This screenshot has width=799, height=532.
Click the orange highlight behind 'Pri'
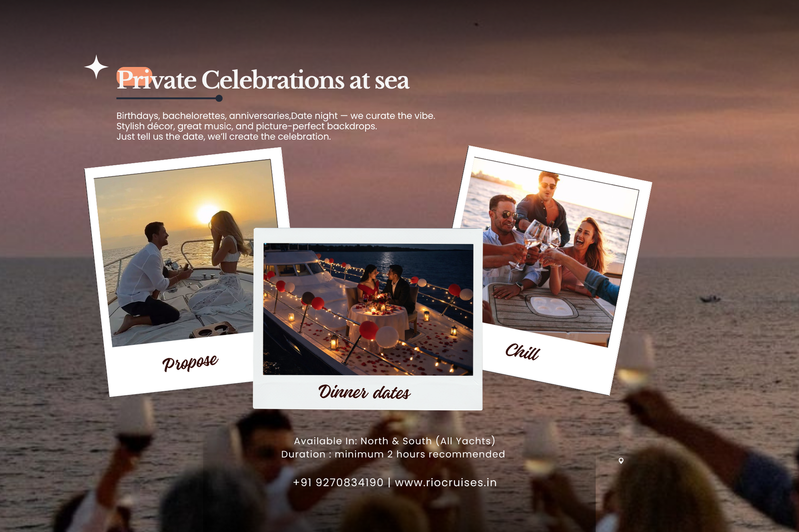tap(134, 76)
